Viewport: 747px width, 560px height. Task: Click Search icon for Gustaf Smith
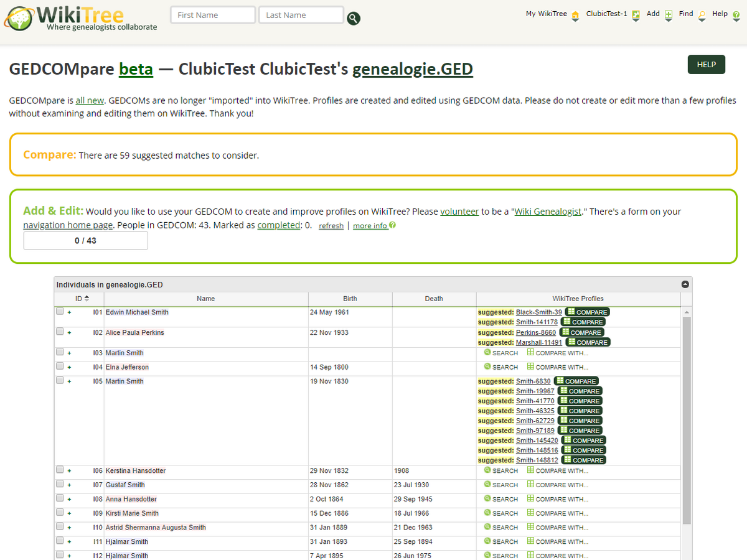pos(487,485)
